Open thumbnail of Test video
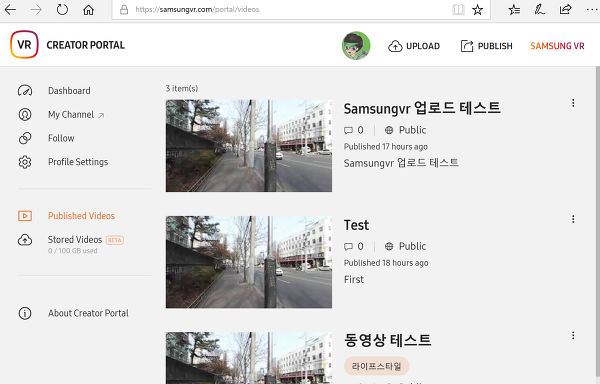 tap(249, 262)
